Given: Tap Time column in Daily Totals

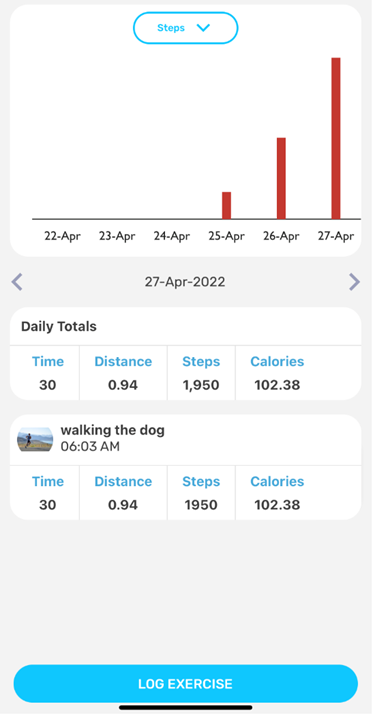Looking at the screenshot, I should [48, 373].
